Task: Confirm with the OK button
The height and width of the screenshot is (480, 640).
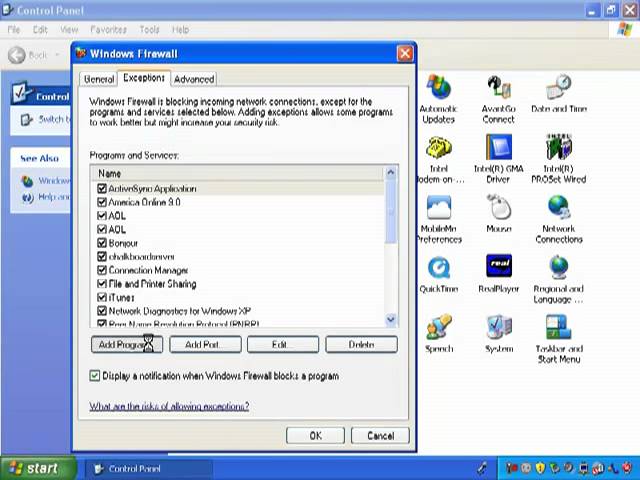Action: tap(315, 436)
